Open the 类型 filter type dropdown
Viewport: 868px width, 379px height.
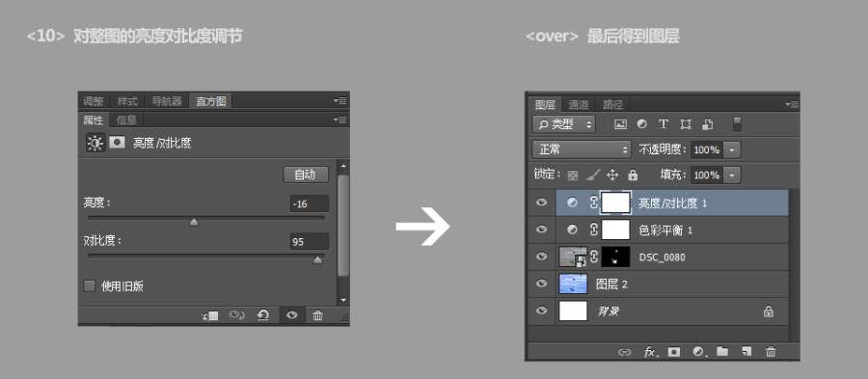[x=563, y=124]
